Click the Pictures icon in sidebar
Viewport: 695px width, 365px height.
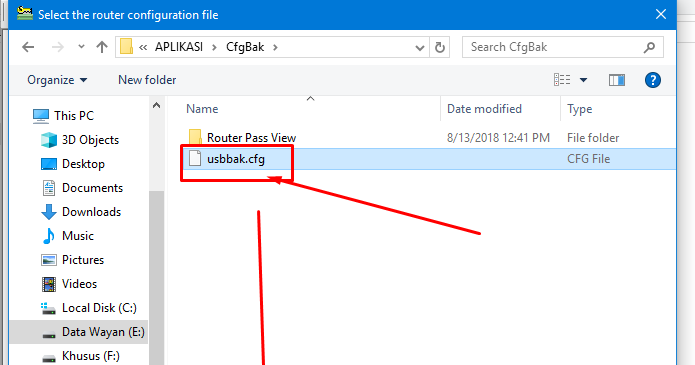click(49, 260)
